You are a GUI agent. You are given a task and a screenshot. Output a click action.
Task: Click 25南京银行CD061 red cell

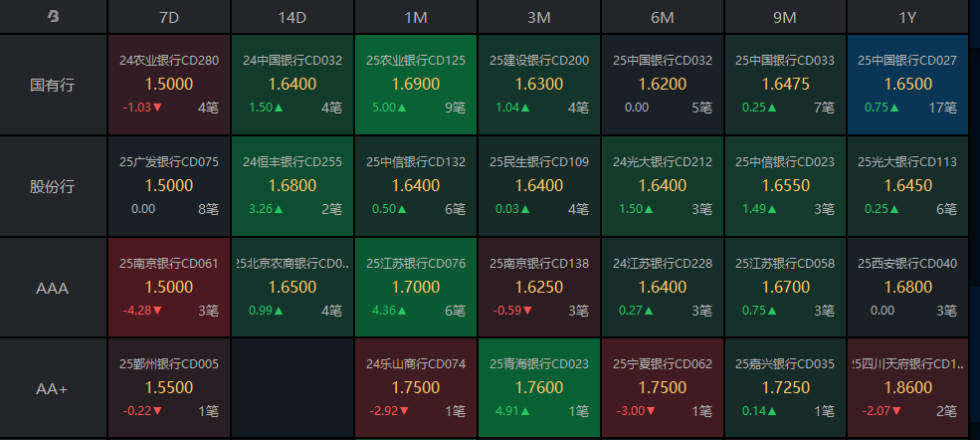pos(168,288)
